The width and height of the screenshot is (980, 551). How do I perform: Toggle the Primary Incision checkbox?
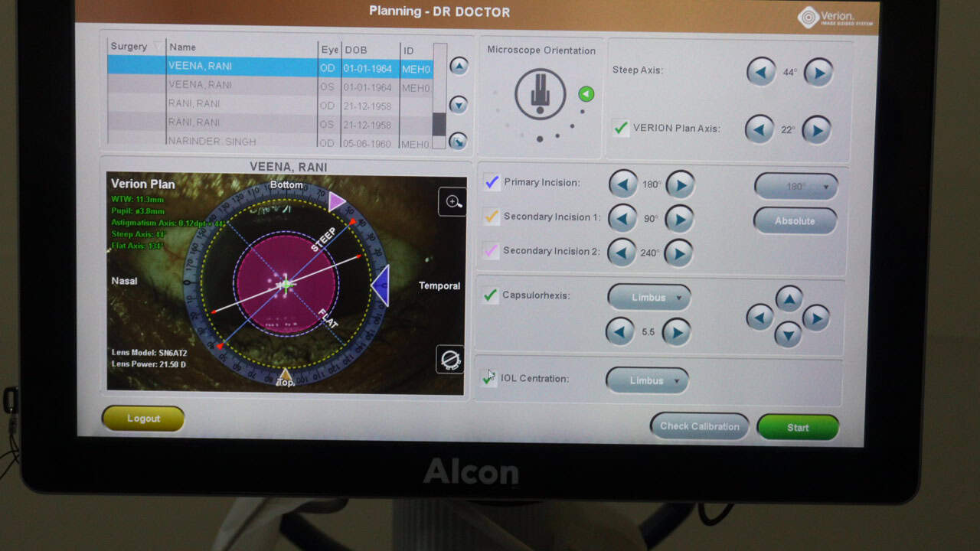pyautogui.click(x=492, y=183)
